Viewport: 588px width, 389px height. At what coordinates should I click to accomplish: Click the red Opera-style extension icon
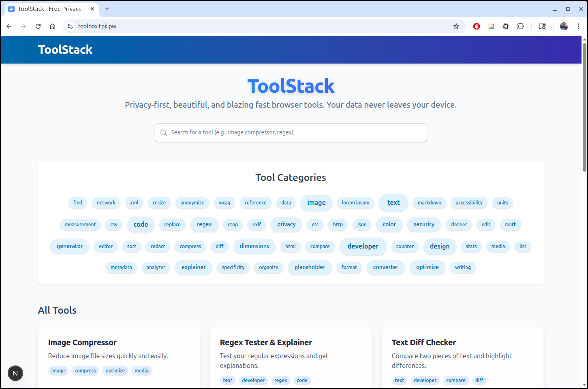click(477, 26)
